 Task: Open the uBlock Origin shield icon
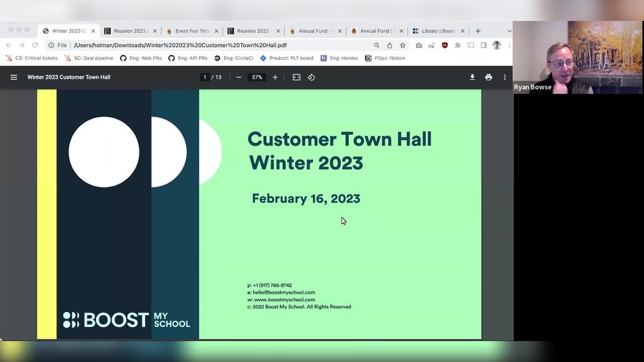pyautogui.click(x=444, y=45)
